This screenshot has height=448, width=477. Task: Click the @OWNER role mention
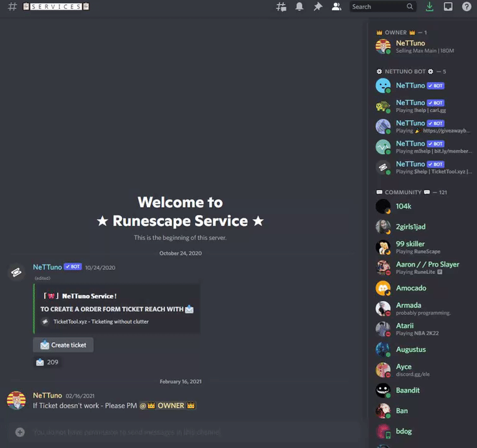[x=168, y=406]
